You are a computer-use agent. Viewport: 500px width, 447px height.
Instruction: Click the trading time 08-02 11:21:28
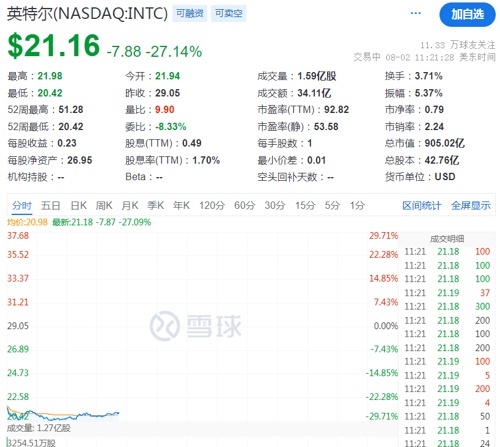pyautogui.click(x=420, y=57)
